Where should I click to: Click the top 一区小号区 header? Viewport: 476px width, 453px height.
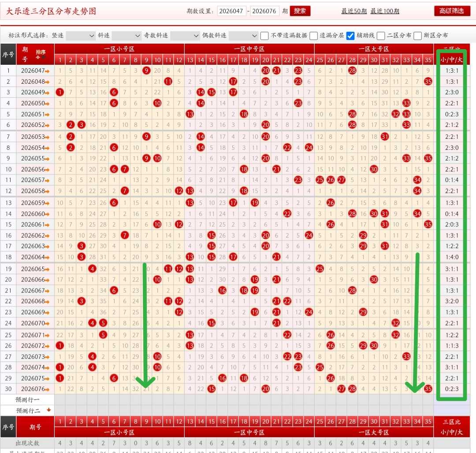click(119, 49)
